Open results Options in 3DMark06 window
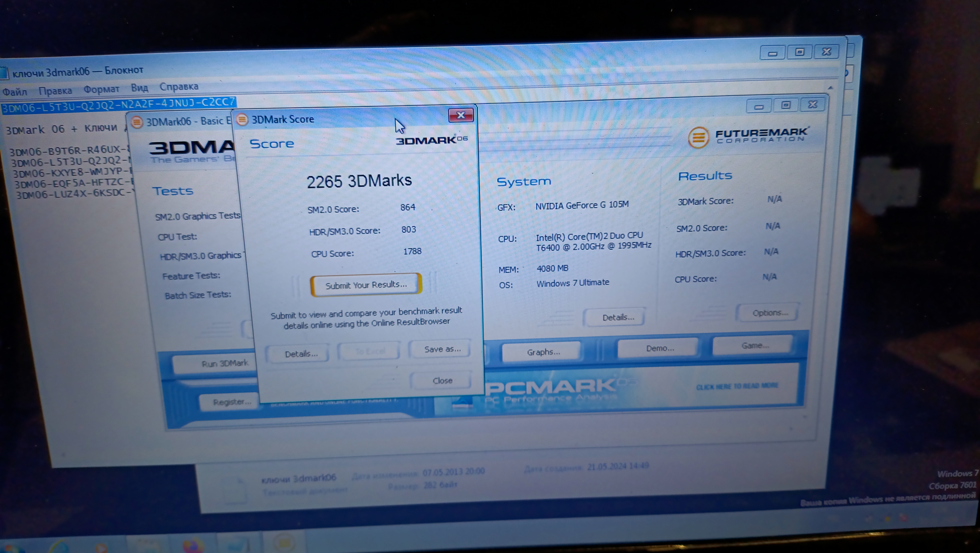This screenshot has width=980, height=553. coord(770,313)
